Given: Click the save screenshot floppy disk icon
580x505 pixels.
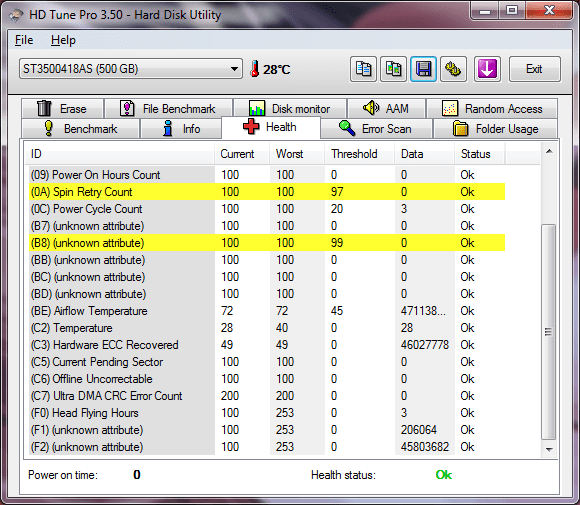Looking at the screenshot, I should coord(423,69).
